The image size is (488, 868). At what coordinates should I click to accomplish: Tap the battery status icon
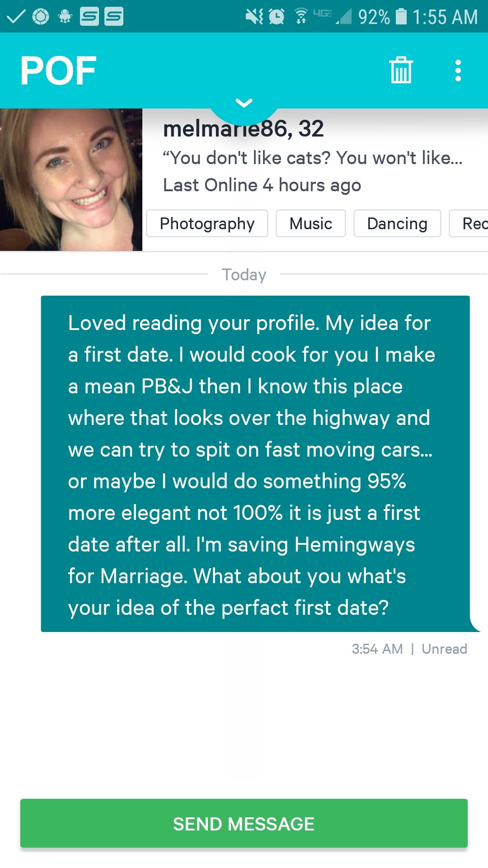(401, 17)
